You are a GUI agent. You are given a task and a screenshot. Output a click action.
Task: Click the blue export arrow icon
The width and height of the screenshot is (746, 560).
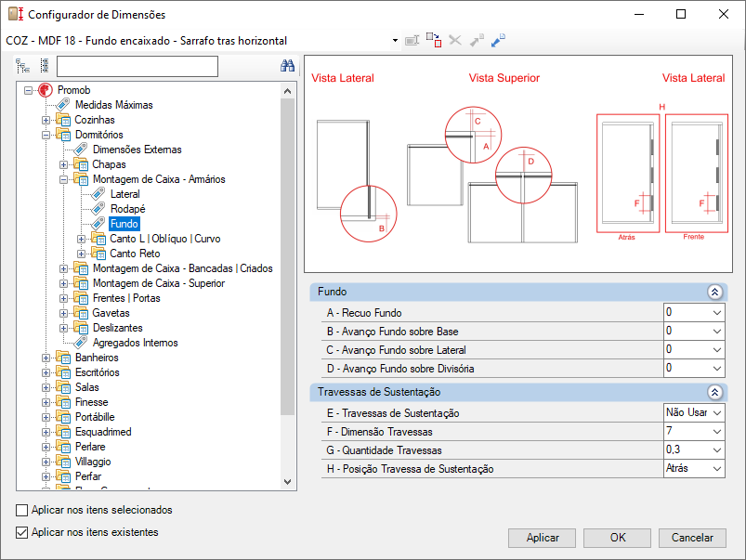click(x=498, y=41)
